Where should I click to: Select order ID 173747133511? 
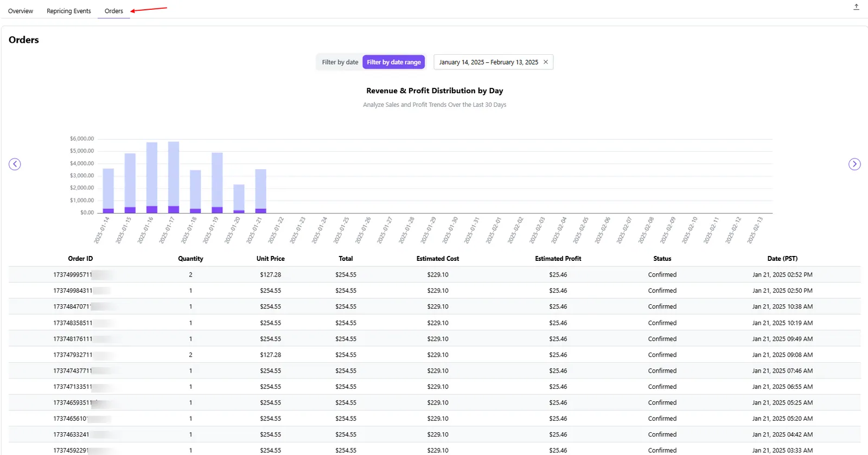coord(73,387)
